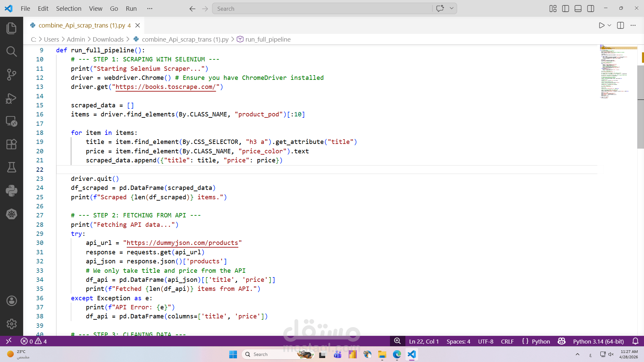Open the Windows Start menu
The image size is (644, 362).
[x=233, y=354]
